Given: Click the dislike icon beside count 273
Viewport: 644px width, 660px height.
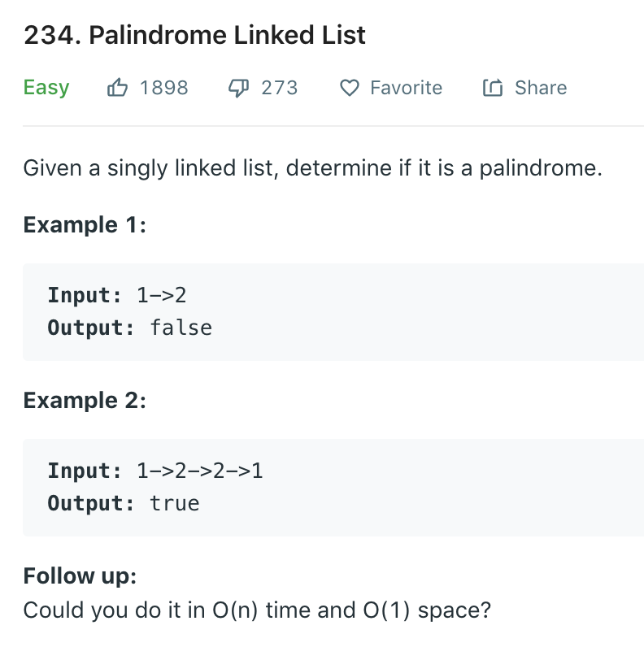Looking at the screenshot, I should coord(238,87).
